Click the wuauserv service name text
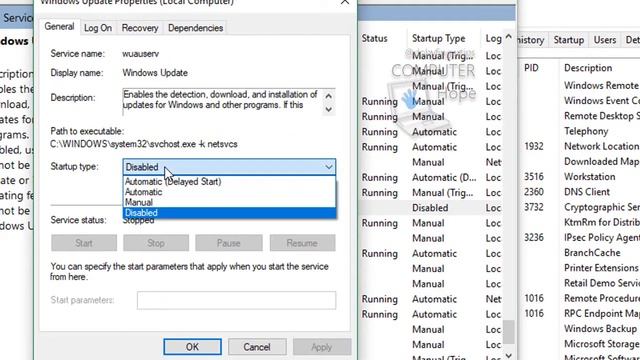640x360 pixels. (x=141, y=53)
